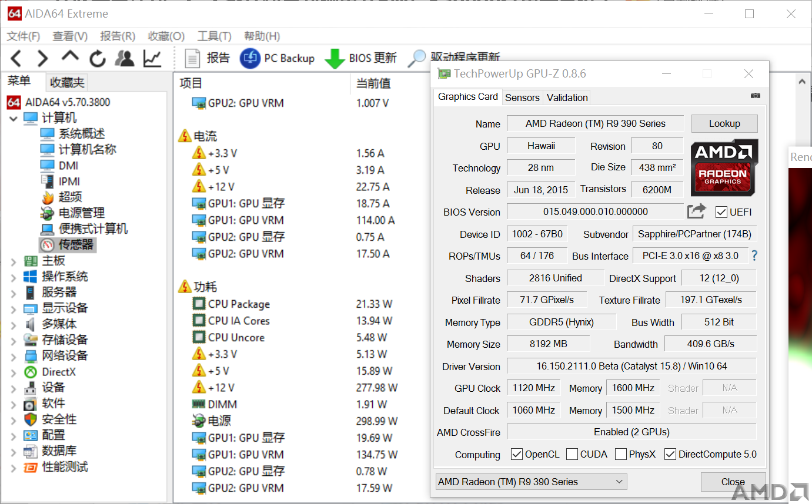Click the driver update magnifier icon
This screenshot has height=504, width=812.
pyautogui.click(x=417, y=58)
